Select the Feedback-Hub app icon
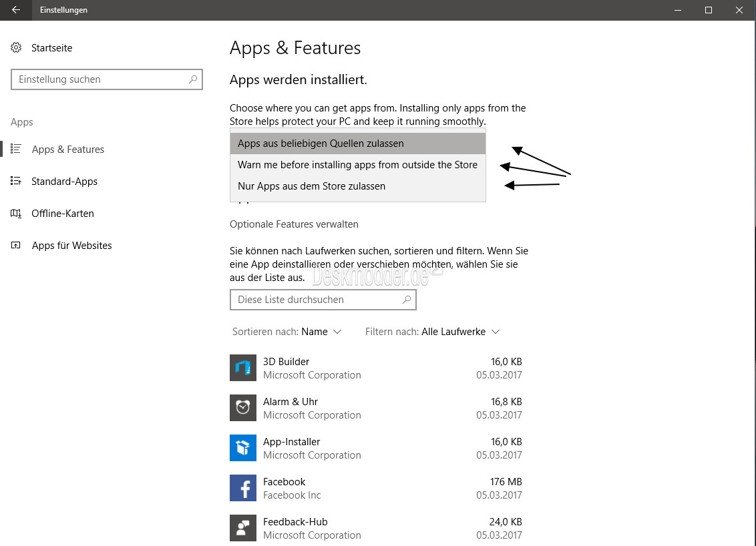 [x=243, y=528]
